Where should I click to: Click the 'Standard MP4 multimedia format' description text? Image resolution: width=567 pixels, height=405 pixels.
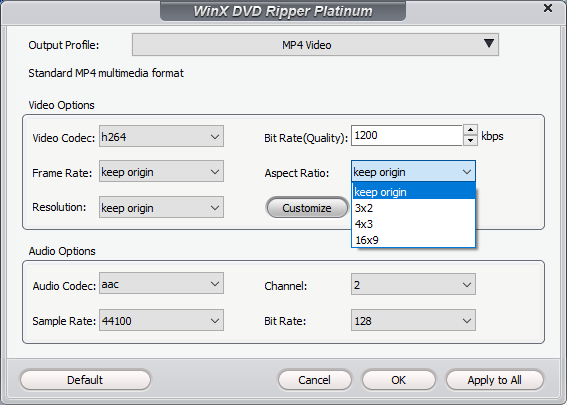[106, 73]
